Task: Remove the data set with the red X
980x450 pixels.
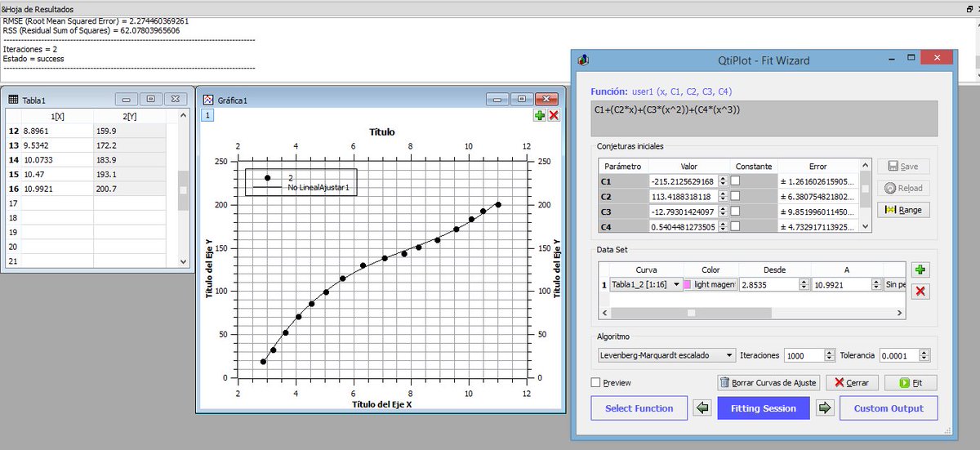Action: (920, 292)
